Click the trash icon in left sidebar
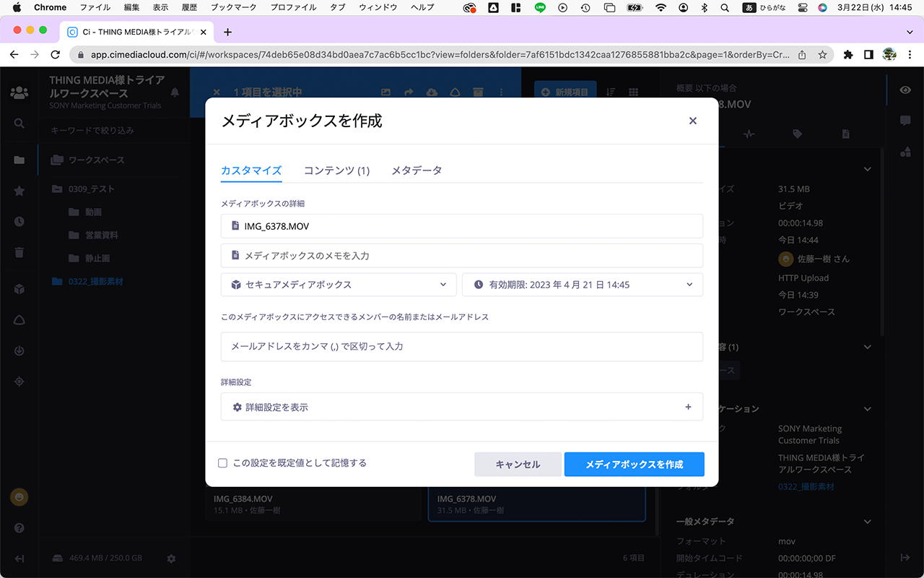This screenshot has height=578, width=924. (19, 252)
